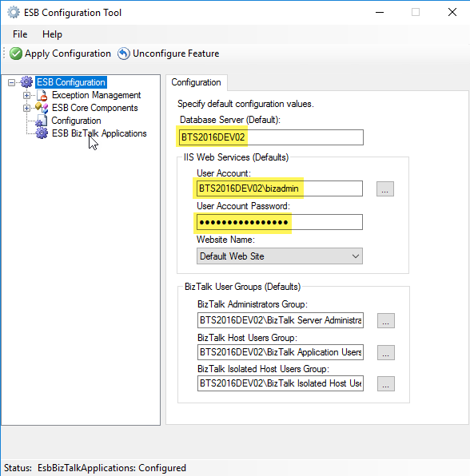
Task: Select Exception Management tree item
Action: [x=96, y=95]
